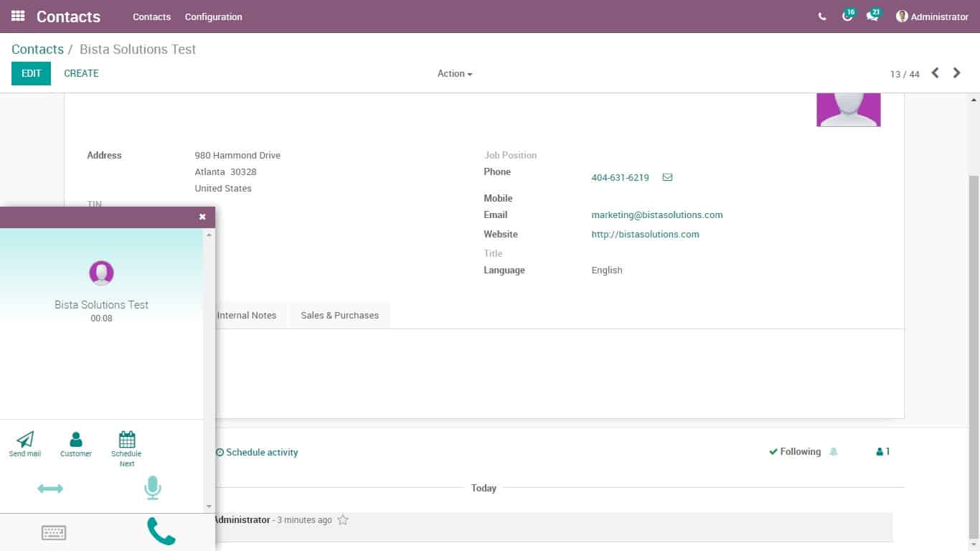Click the Administrator author name in chatter
Image resolution: width=980 pixels, height=551 pixels.
[x=242, y=519]
